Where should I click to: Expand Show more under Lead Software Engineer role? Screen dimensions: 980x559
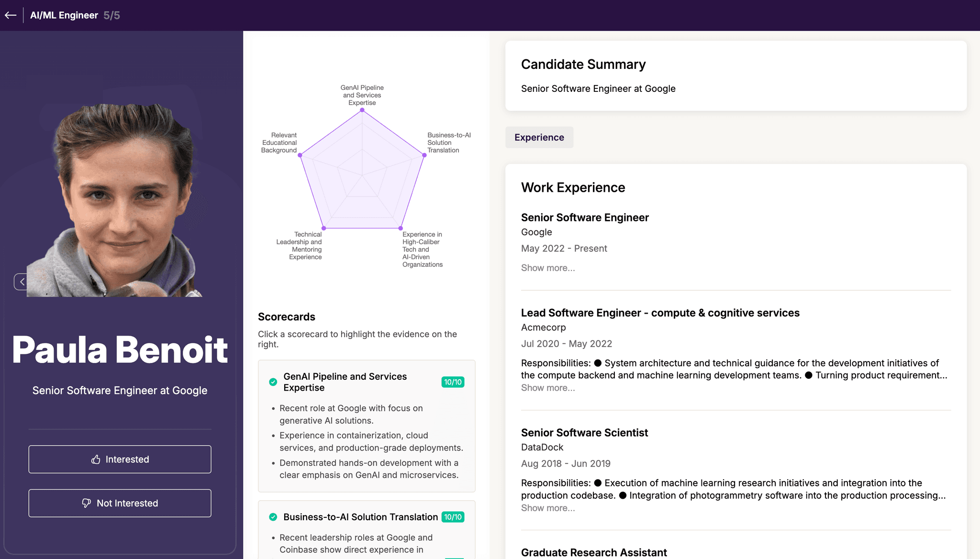click(x=548, y=388)
